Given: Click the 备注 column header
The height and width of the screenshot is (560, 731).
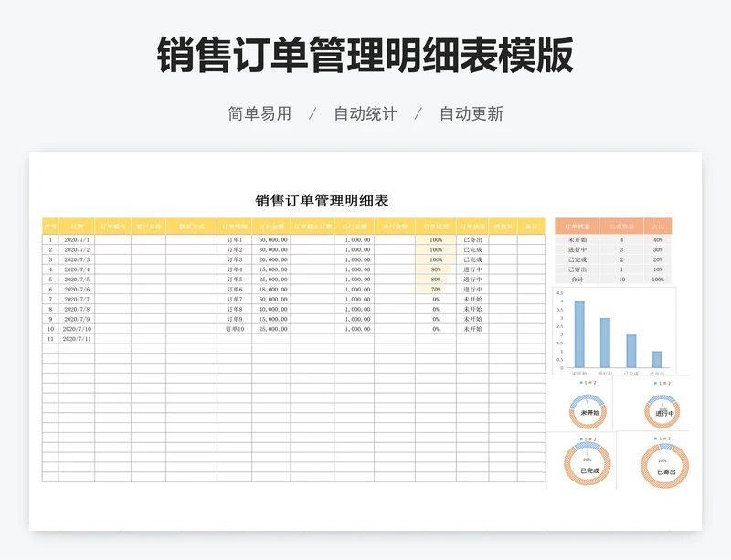Looking at the screenshot, I should [x=532, y=227].
